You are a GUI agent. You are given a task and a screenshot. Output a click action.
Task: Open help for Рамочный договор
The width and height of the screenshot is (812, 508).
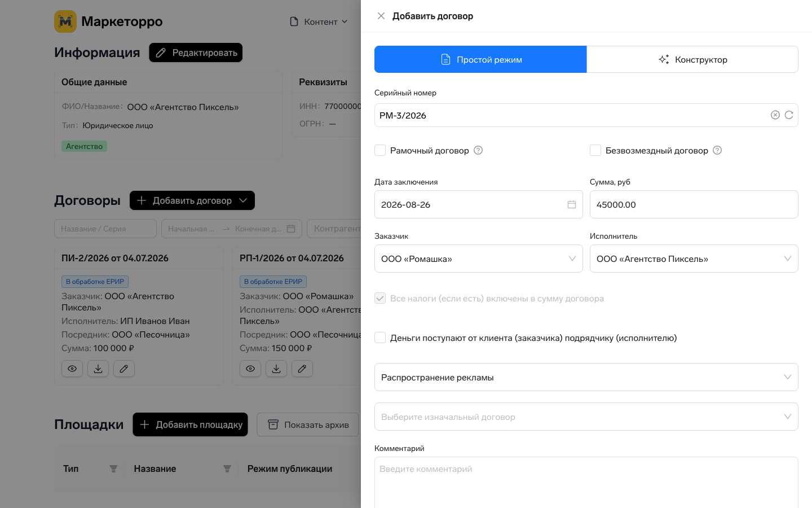[478, 150]
